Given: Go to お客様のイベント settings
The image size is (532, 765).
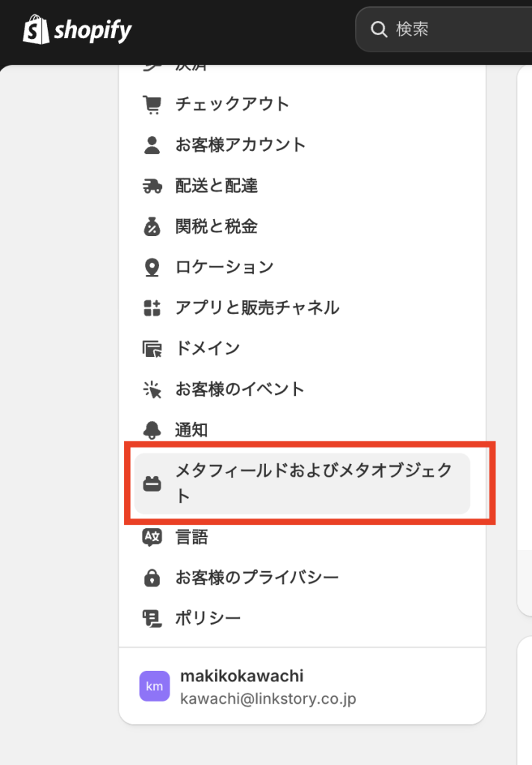Looking at the screenshot, I should click(240, 389).
